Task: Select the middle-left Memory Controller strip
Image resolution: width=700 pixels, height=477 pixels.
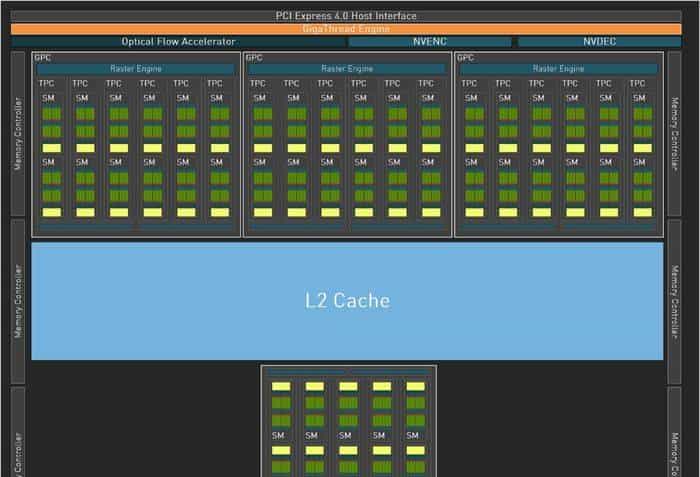Action: coord(18,301)
